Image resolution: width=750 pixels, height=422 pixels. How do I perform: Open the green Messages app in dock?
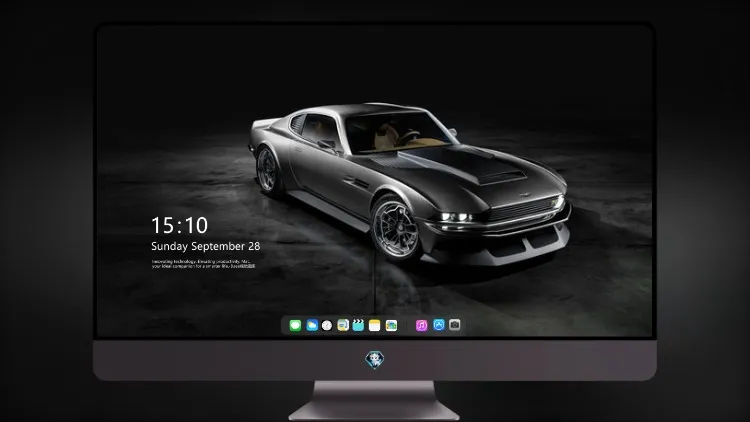tap(295, 325)
